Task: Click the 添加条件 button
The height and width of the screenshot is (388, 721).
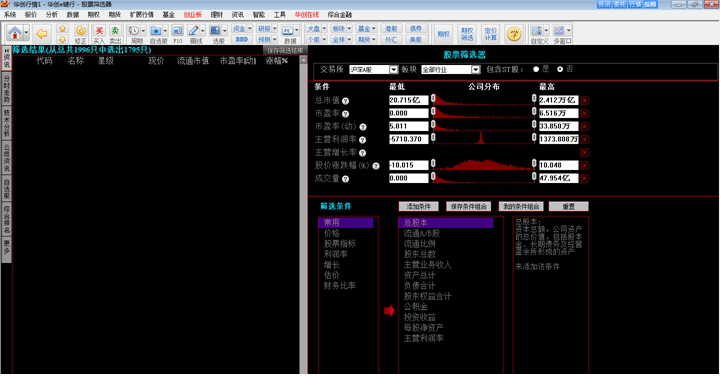Action: pos(418,207)
